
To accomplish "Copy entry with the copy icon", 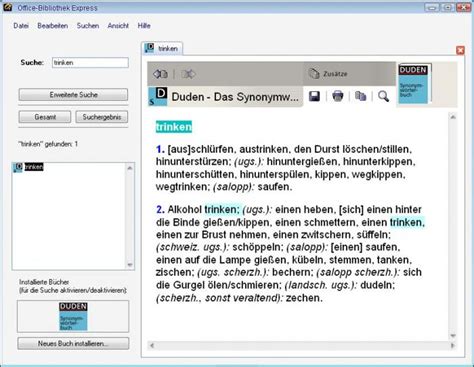I will (x=360, y=96).
